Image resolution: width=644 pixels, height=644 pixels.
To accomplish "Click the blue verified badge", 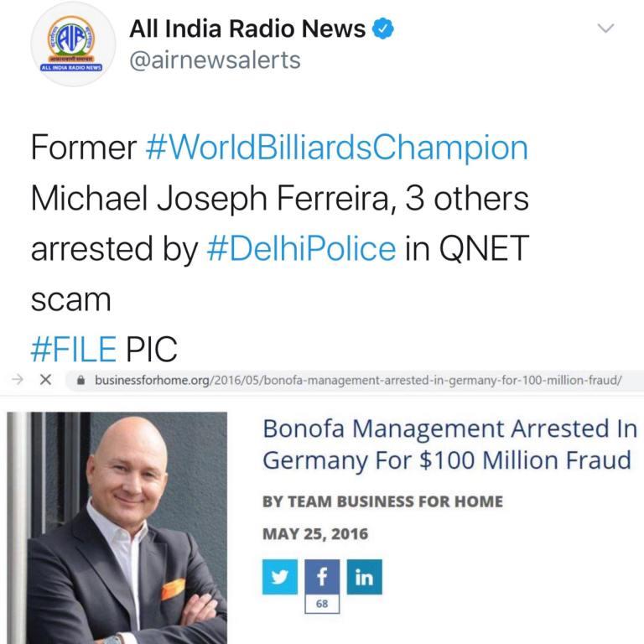I will (382, 29).
